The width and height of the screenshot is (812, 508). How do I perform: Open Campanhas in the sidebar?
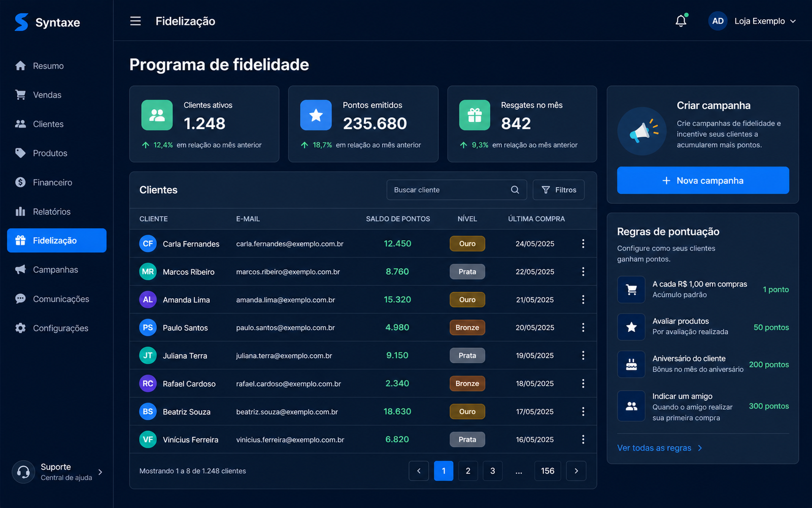tap(57, 270)
